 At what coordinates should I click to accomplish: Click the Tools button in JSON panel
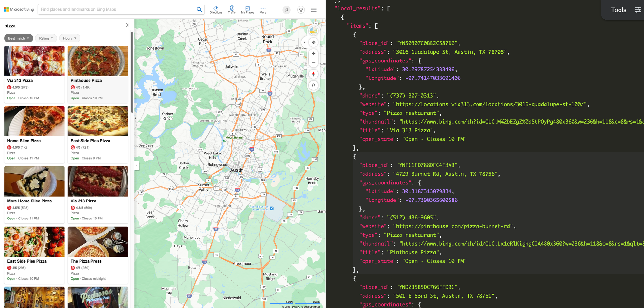pos(619,10)
